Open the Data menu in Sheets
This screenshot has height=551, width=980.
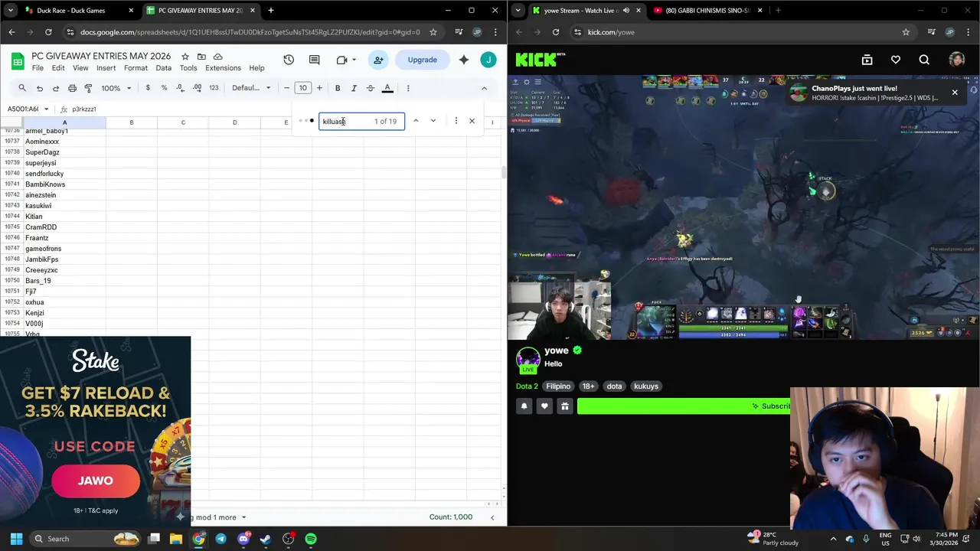tap(164, 68)
